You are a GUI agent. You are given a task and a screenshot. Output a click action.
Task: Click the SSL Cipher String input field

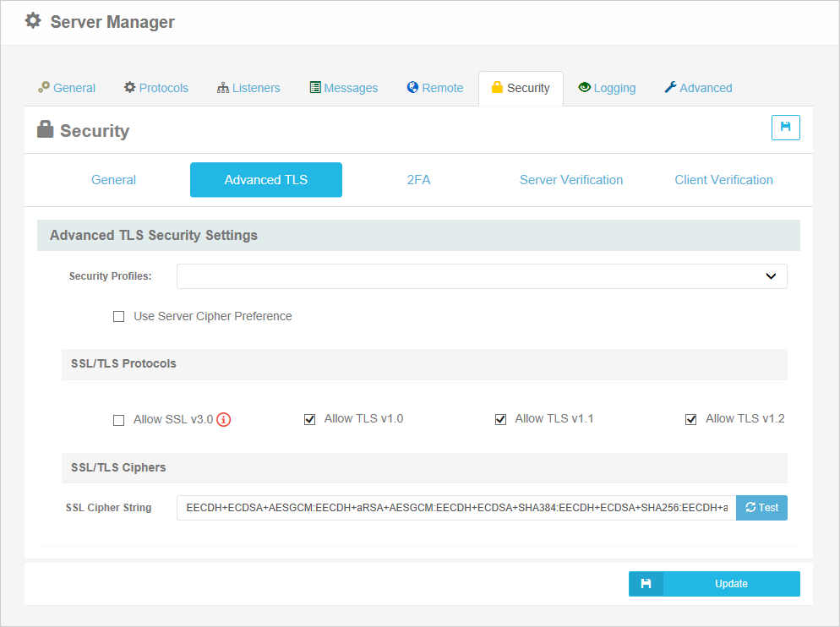[x=456, y=508]
